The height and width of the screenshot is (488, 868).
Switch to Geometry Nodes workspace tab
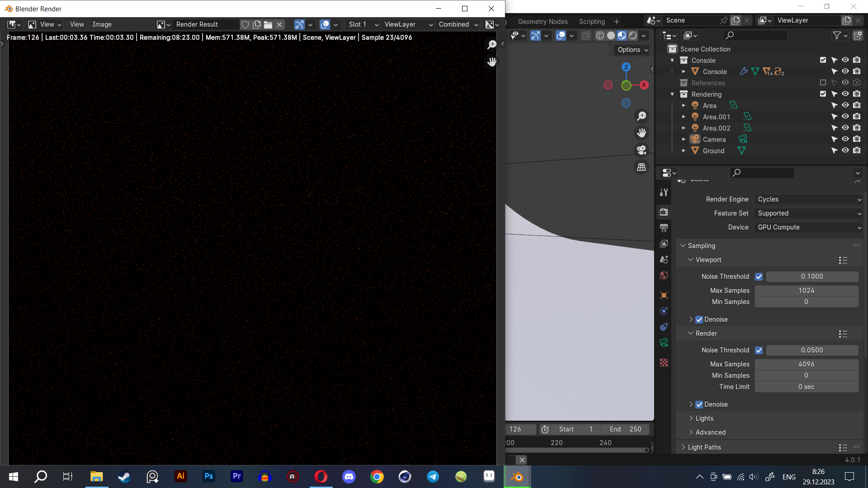(542, 22)
